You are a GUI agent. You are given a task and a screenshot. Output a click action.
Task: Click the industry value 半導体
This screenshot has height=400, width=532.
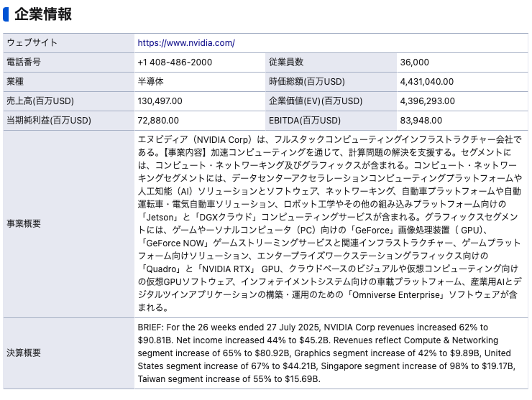coord(150,81)
